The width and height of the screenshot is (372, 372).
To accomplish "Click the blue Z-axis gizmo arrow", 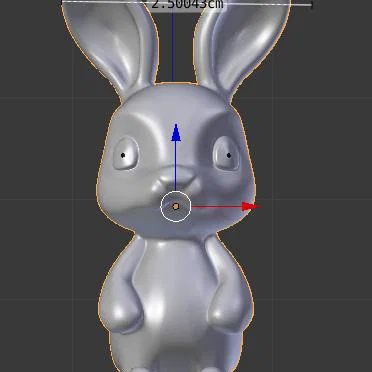I will (176, 132).
